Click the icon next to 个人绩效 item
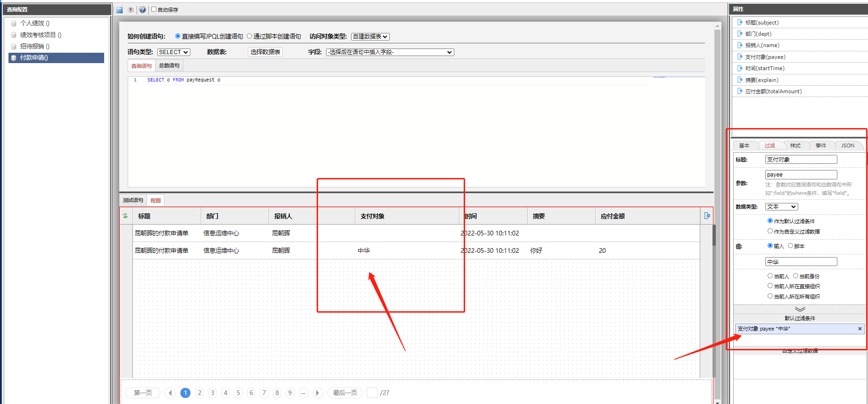This screenshot has height=404, width=868. pyautogui.click(x=14, y=24)
